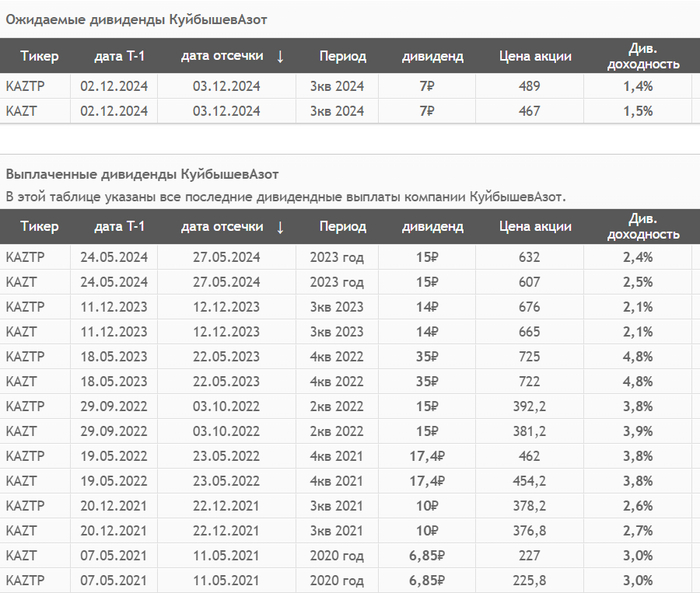This screenshot has width=700, height=593.
Task: Click price cell 467 in expected dividends
Action: point(529,111)
